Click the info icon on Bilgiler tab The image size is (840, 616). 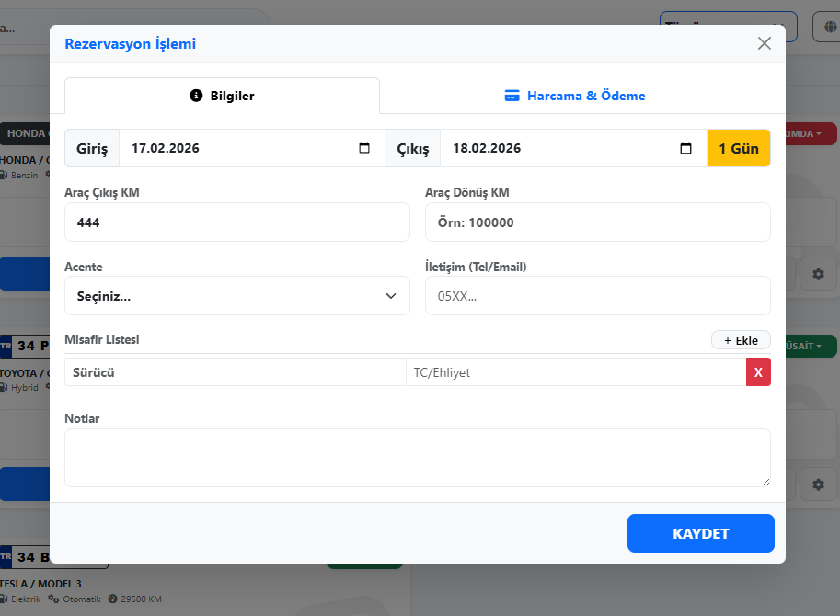coord(196,96)
